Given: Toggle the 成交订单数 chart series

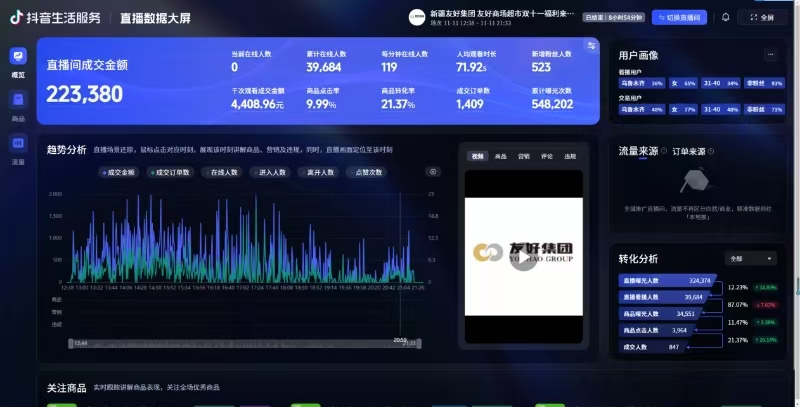Looking at the screenshot, I should click(x=170, y=172).
